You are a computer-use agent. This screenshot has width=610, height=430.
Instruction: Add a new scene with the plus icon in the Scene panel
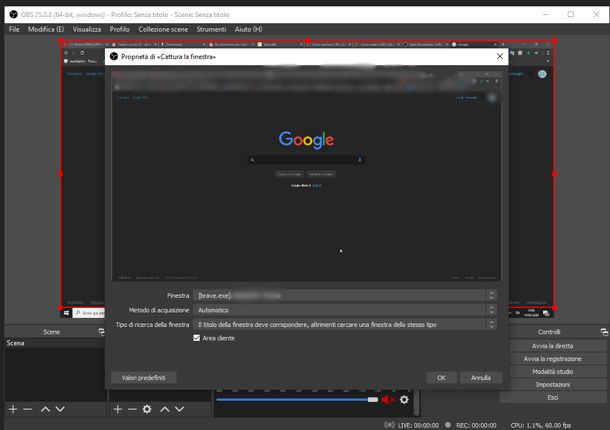(13, 409)
